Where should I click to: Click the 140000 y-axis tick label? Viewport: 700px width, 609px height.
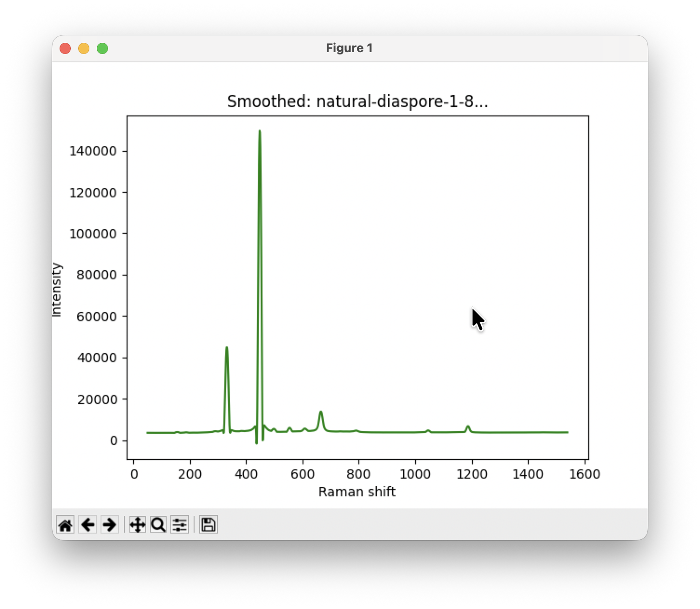93,151
